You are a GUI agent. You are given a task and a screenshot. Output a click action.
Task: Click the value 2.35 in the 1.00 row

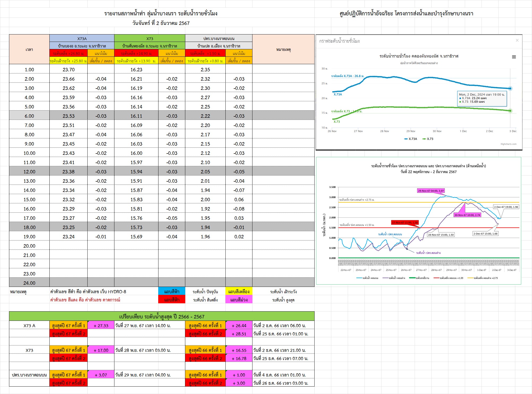205,69
